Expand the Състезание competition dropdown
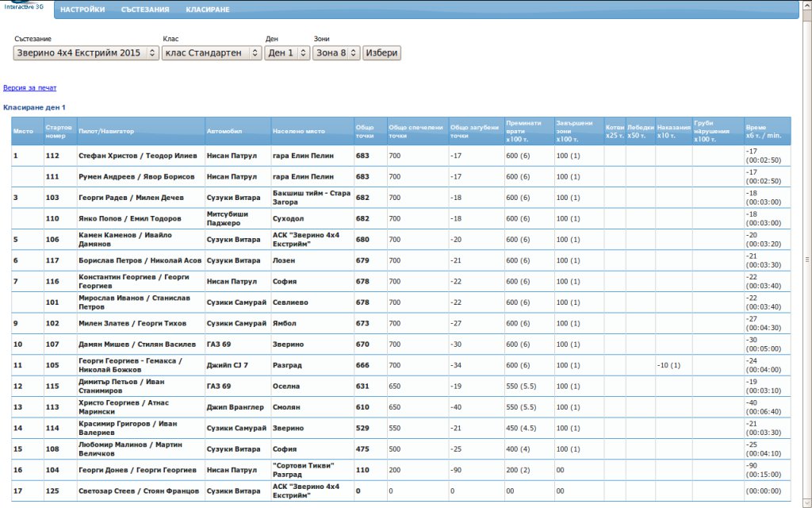Viewport: 812px width, 508px height. coord(86,53)
